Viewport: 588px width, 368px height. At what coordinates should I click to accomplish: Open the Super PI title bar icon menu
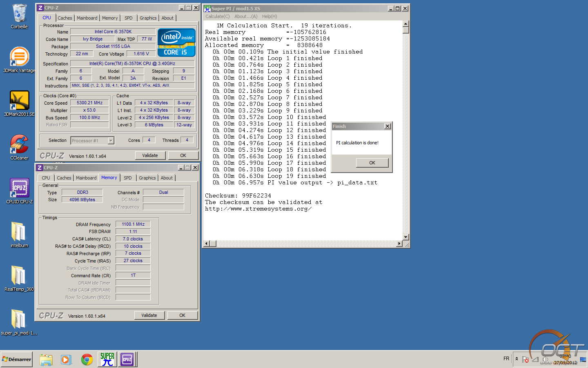[x=207, y=8]
